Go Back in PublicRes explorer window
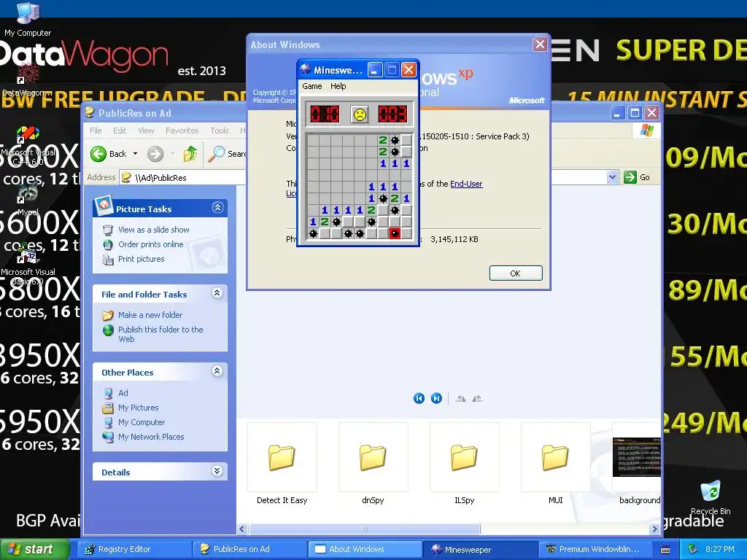Image resolution: width=747 pixels, height=560 pixels. (109, 154)
